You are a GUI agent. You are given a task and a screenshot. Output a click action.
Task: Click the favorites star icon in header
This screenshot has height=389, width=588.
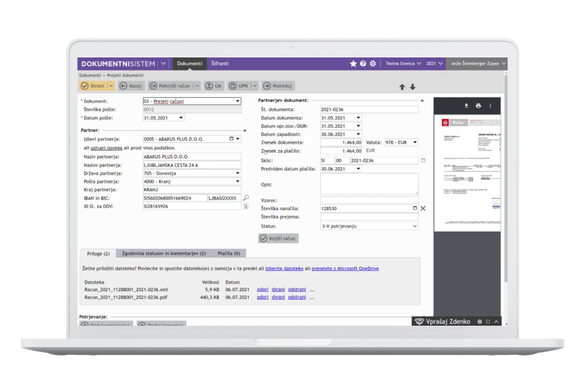[x=353, y=64]
